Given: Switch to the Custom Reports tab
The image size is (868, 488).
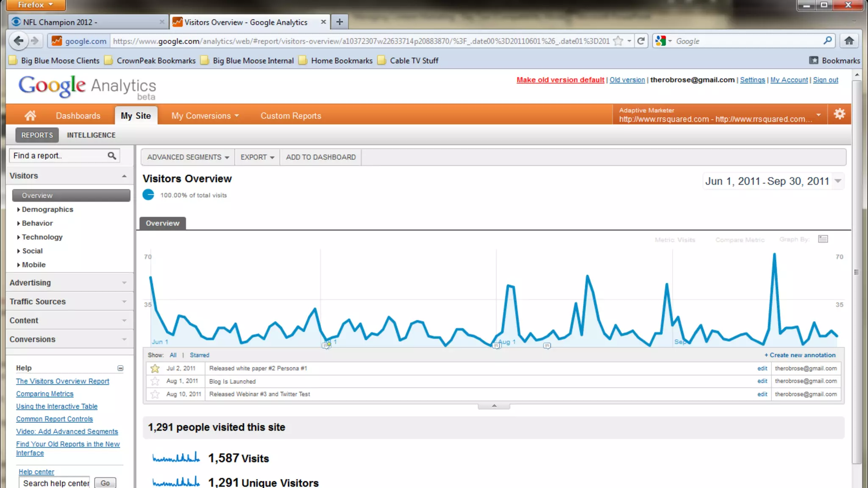Looking at the screenshot, I should coord(291,116).
